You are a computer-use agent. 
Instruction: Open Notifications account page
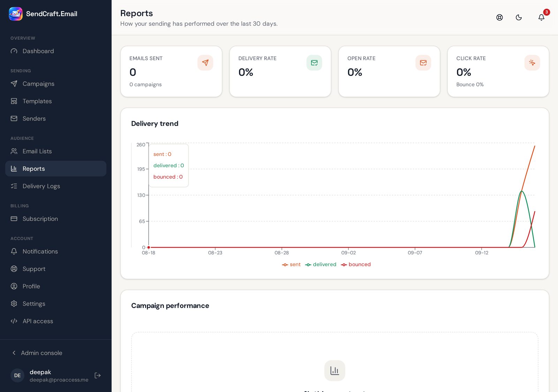[56, 251]
